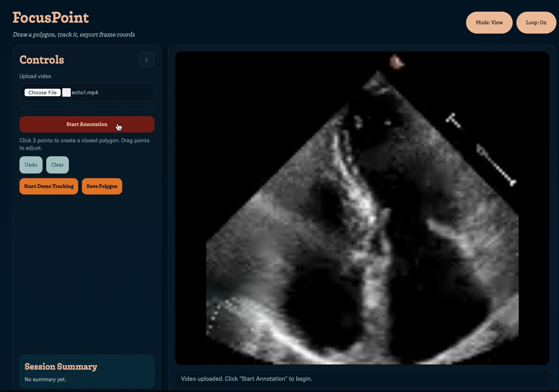559x392 pixels.
Task: Toggle the Mode: View button
Action: click(x=489, y=23)
